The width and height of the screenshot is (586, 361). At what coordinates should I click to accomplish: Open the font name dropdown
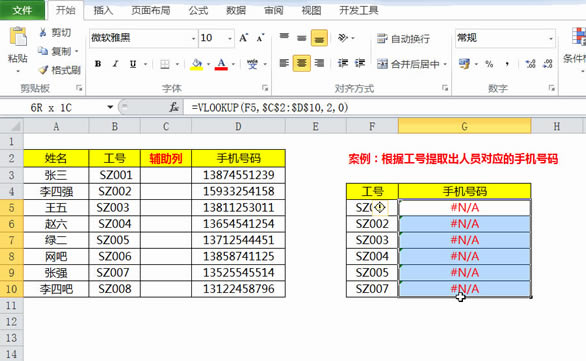193,38
